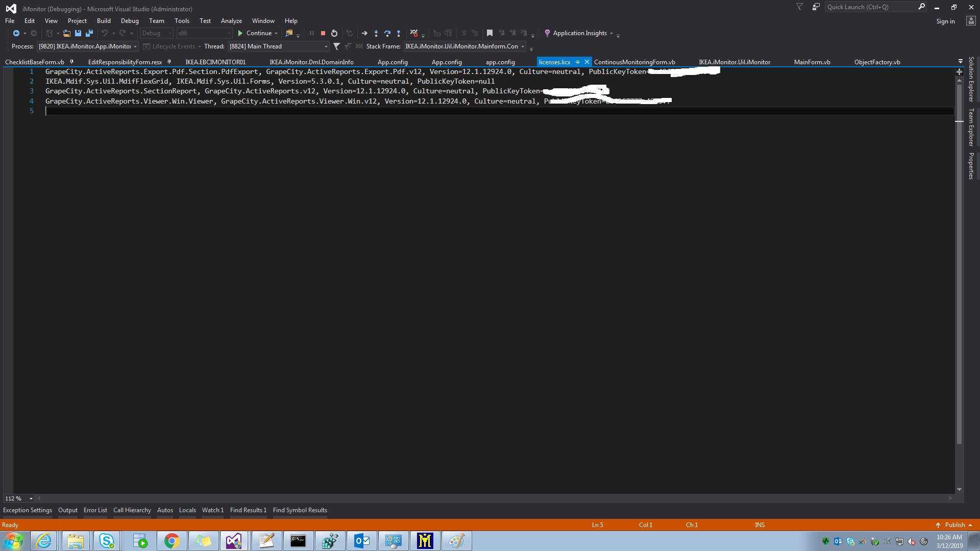Image resolution: width=980 pixels, height=551 pixels.
Task: Open the Analyze menu
Action: pos(231,21)
